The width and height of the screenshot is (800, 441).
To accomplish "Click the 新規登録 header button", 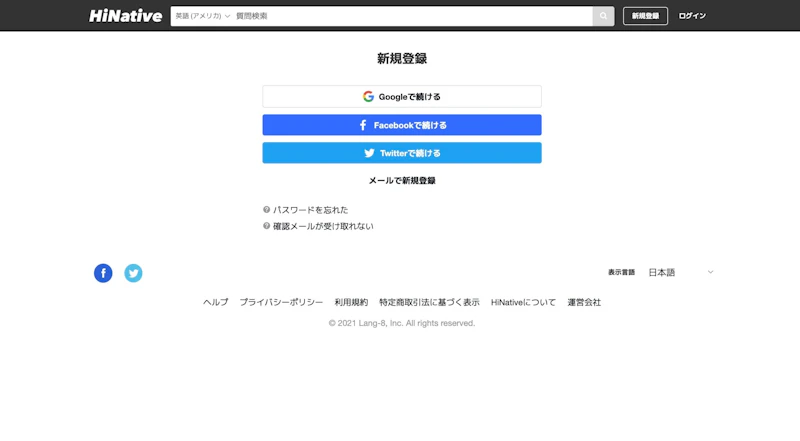I will (645, 16).
